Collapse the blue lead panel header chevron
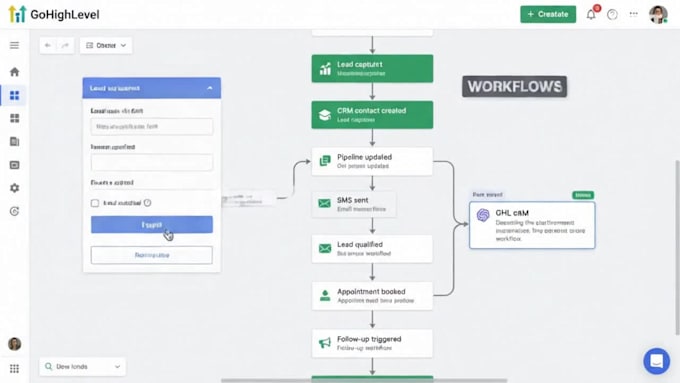Screen dimensions: 680x383 210,88
